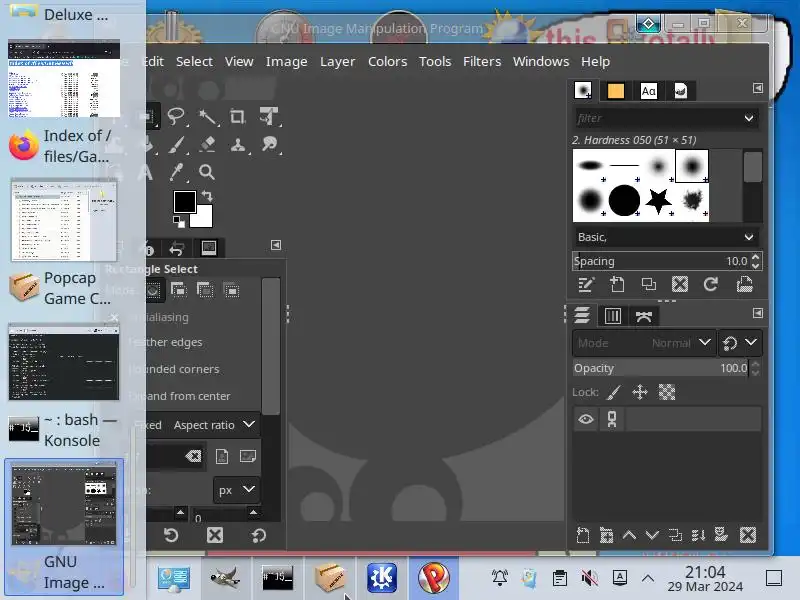
Task: Create a new brush
Action: (x=617, y=284)
